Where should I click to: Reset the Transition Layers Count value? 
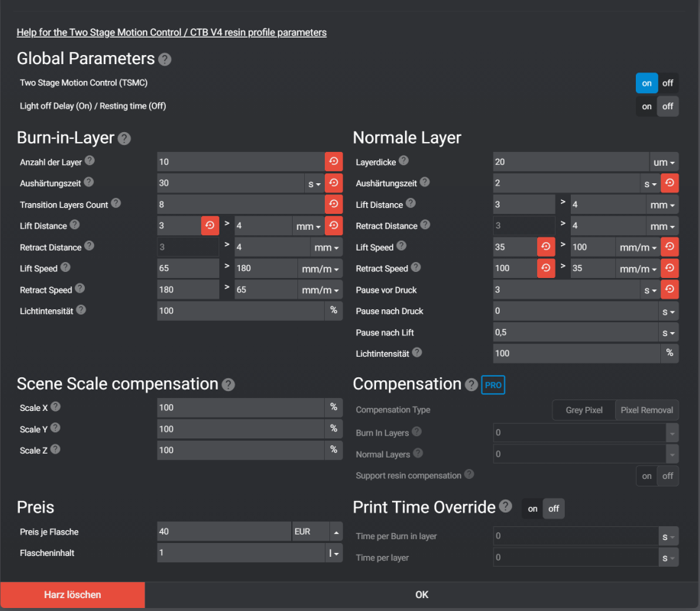[x=334, y=205]
